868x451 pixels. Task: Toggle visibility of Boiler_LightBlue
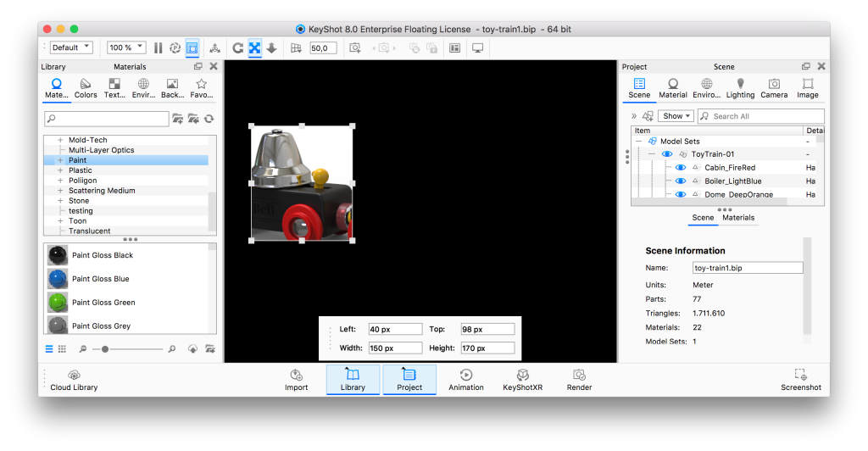tap(680, 181)
